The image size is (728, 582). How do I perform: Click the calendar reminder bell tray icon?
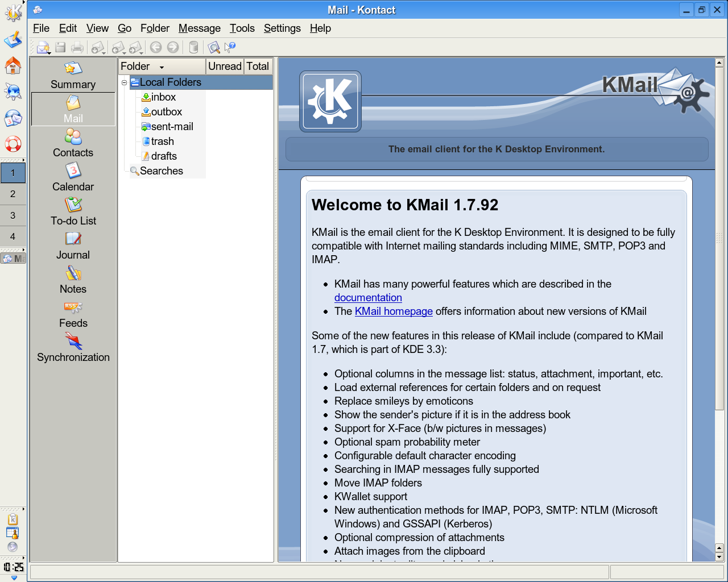13,533
